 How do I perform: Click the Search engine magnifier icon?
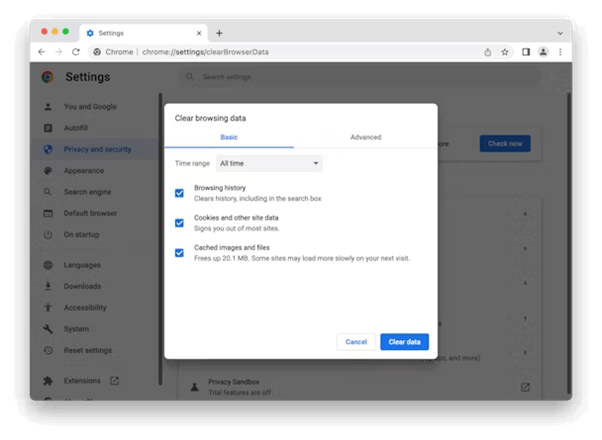[x=48, y=192]
